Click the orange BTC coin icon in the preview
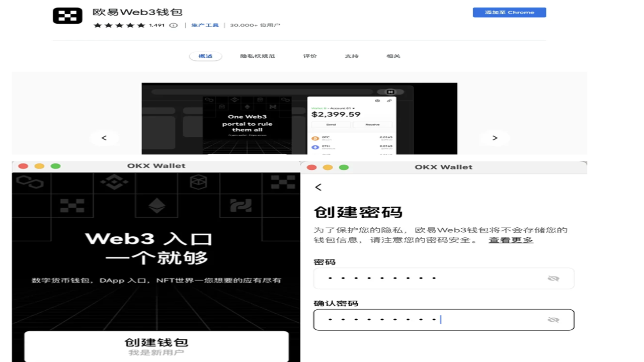This screenshot has height=362, width=644. point(315,138)
